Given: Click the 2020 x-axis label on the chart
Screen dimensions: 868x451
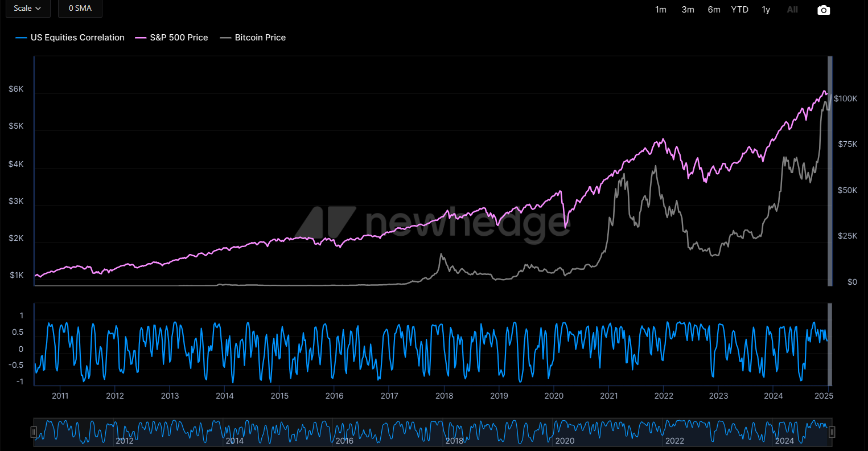Looking at the screenshot, I should coord(554,395).
